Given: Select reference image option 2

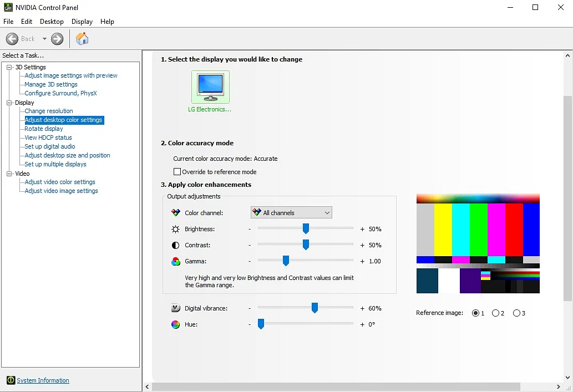Looking at the screenshot, I should point(495,313).
